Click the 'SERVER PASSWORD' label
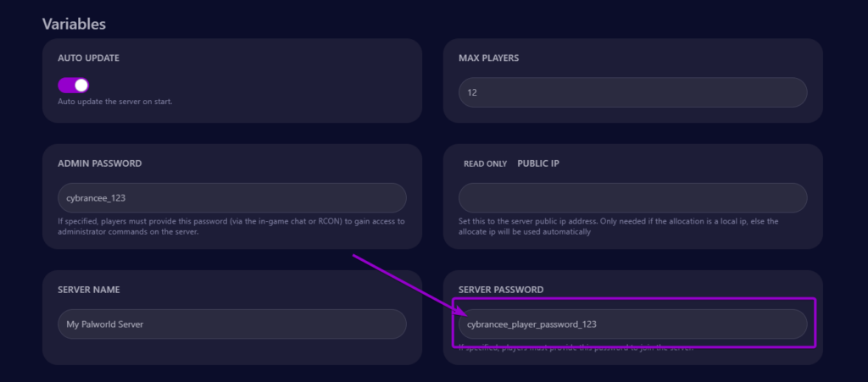This screenshot has width=868, height=382. point(501,290)
